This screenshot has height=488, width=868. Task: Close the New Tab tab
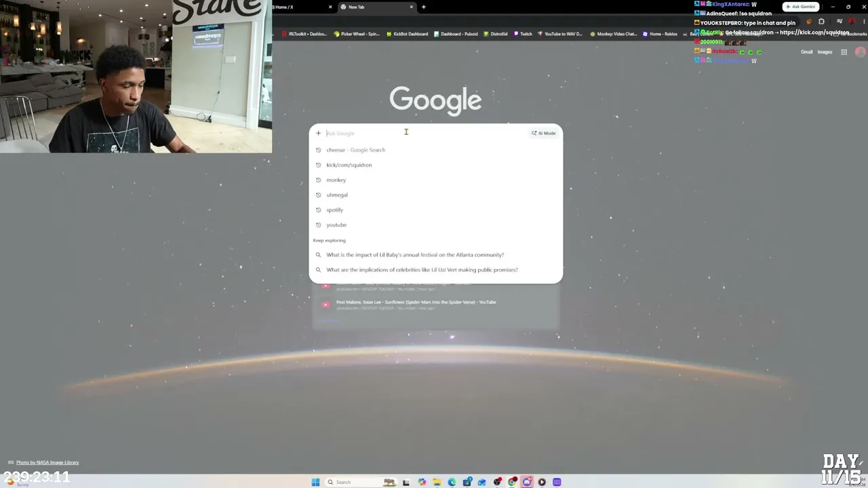click(x=411, y=7)
